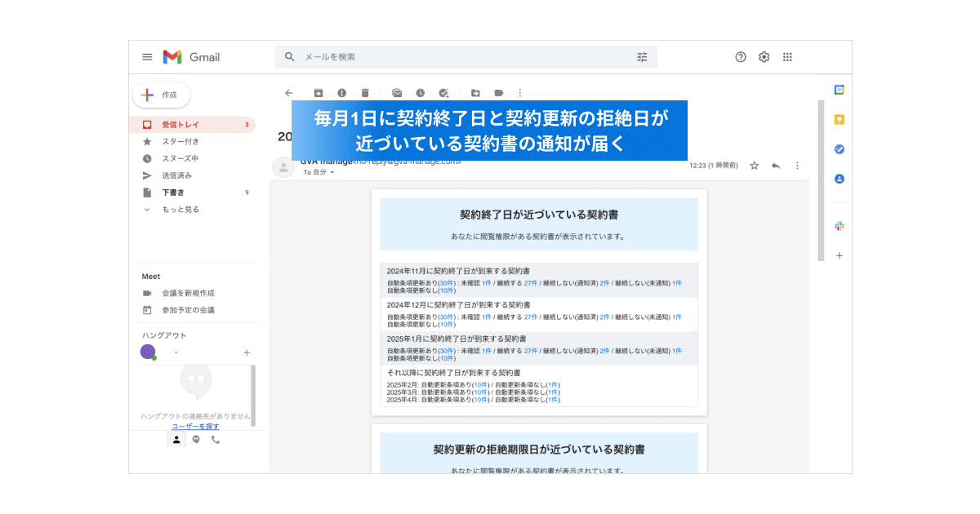Delete the email with the trash icon

click(x=365, y=93)
